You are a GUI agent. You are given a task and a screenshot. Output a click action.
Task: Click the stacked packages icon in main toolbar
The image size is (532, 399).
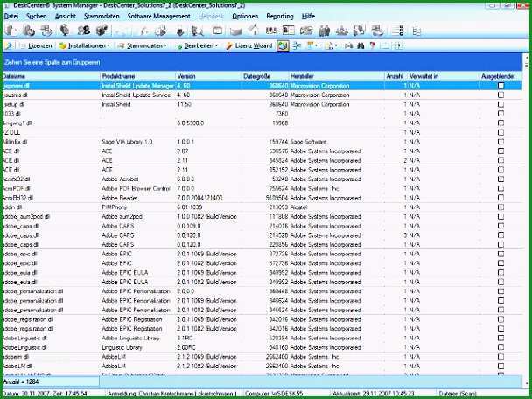[x=101, y=31]
